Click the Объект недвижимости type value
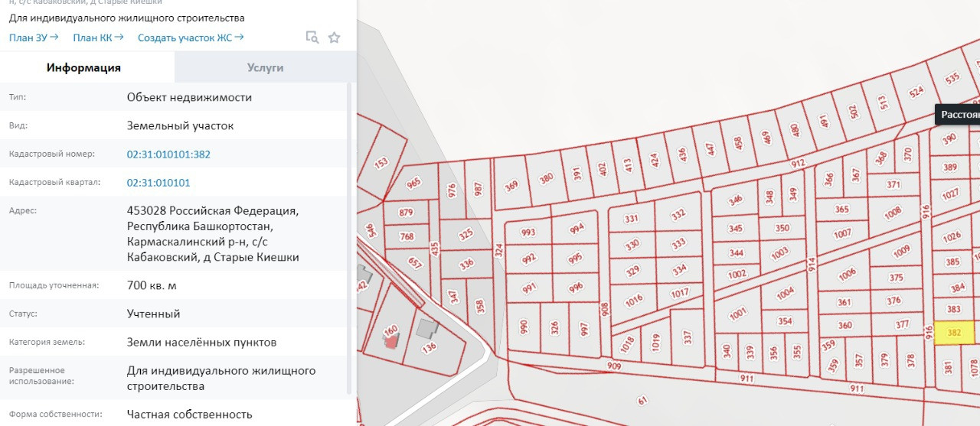980x426 pixels. (190, 97)
